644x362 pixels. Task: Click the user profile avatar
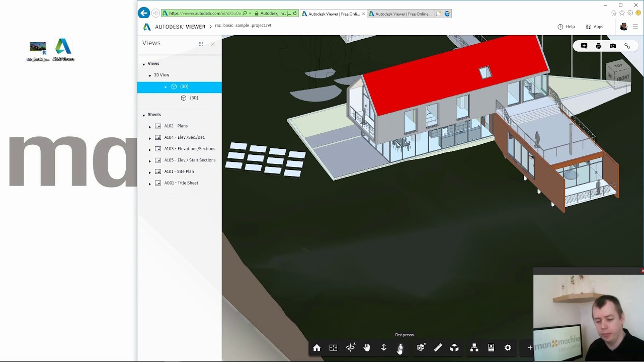(624, 27)
